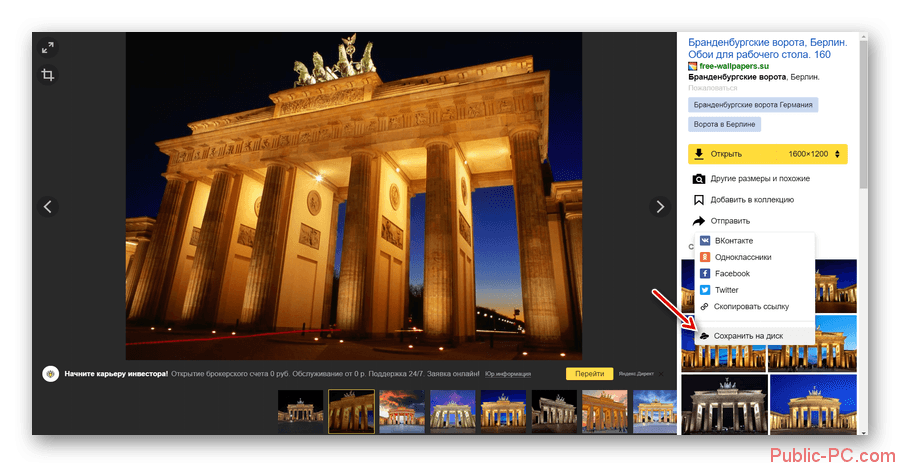This screenshot has height=467, width=900.
Task: Go to the next image arrow
Action: point(659,207)
